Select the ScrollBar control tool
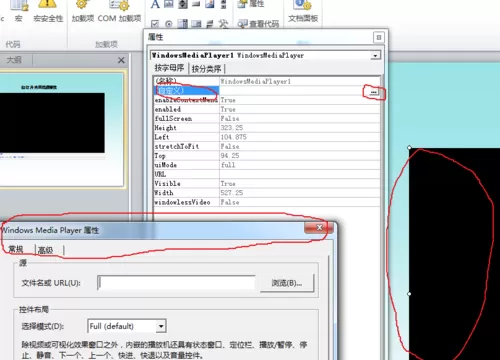The image size is (500, 360). coord(224,4)
